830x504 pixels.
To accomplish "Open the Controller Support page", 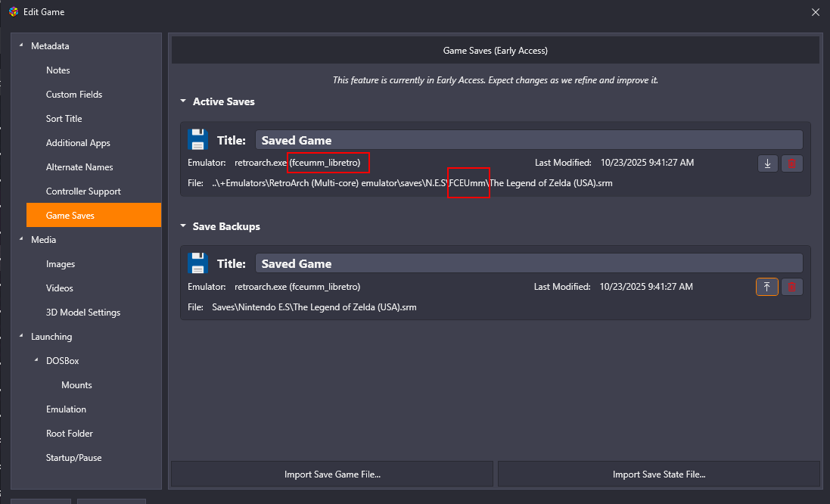I will coord(83,191).
